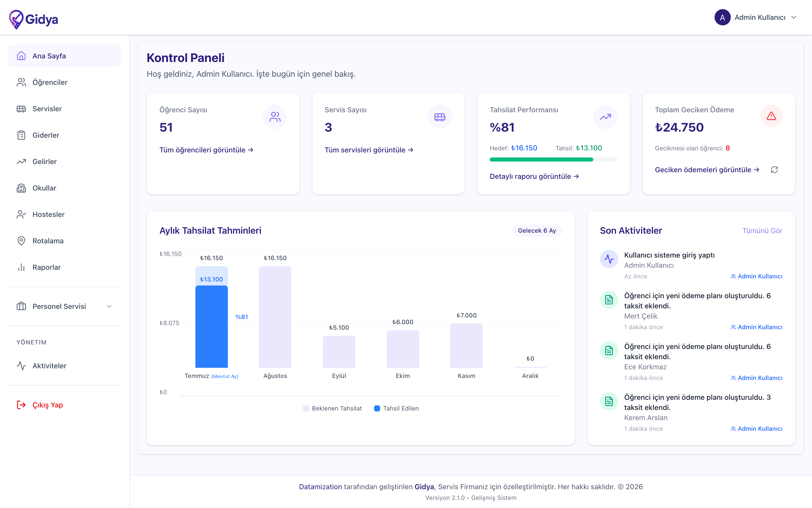Click the Eylül chart bar

[x=339, y=352]
